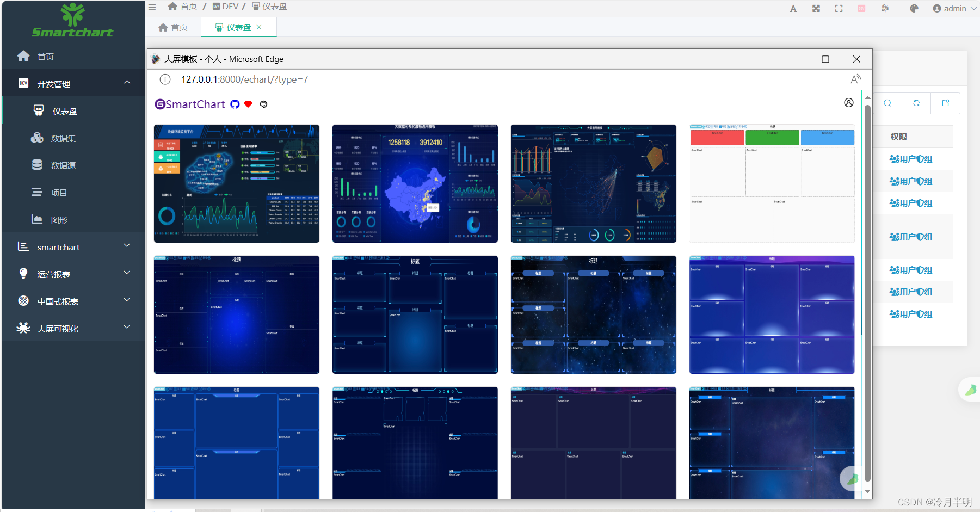Open the 项目 section in sidebar
This screenshot has height=512, width=980.
pyautogui.click(x=37, y=192)
